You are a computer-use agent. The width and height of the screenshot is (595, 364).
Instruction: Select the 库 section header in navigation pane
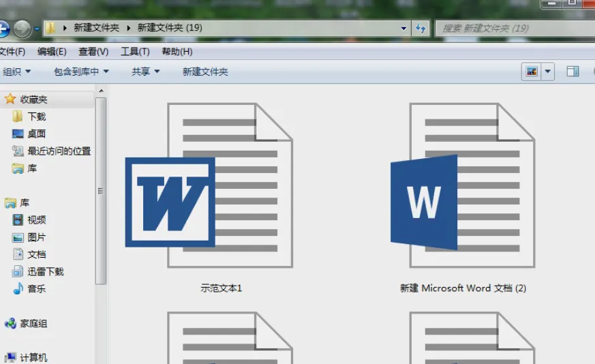(25, 202)
